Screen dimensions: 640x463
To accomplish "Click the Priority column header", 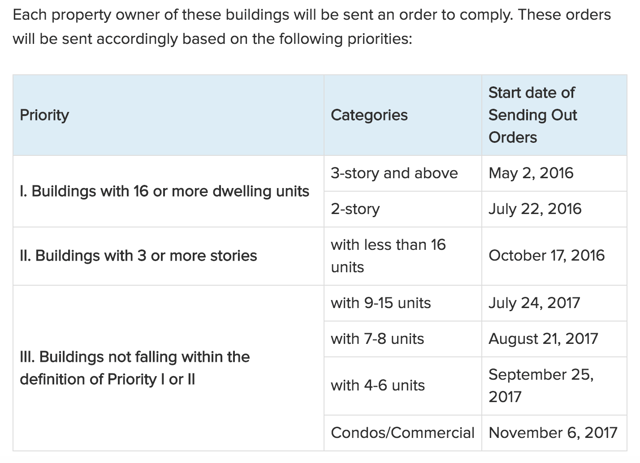I will (168, 115).
